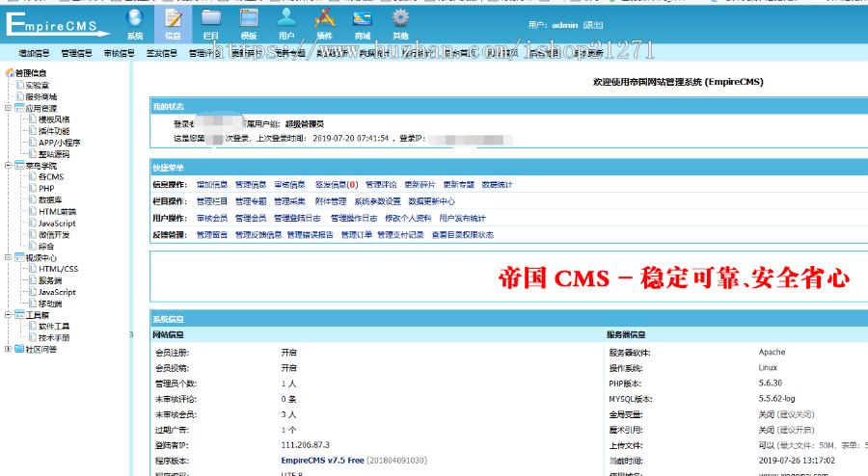Select 管理信息 in the top submenu bar
The height and width of the screenshot is (476, 868).
pyautogui.click(x=76, y=53)
